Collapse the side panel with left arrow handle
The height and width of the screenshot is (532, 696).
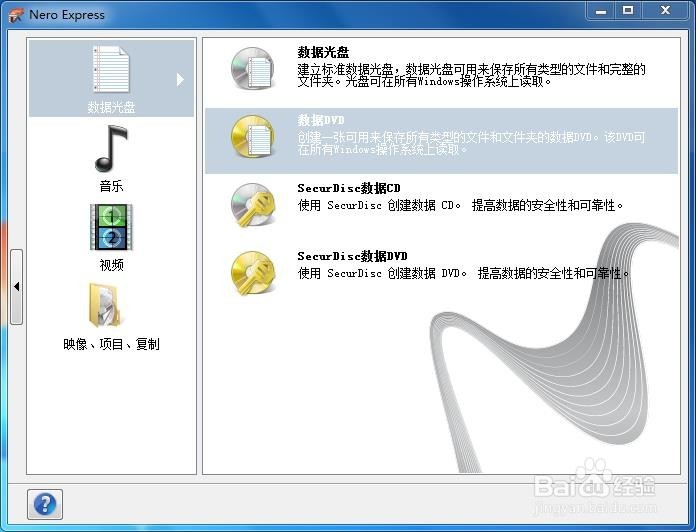pyautogui.click(x=16, y=287)
